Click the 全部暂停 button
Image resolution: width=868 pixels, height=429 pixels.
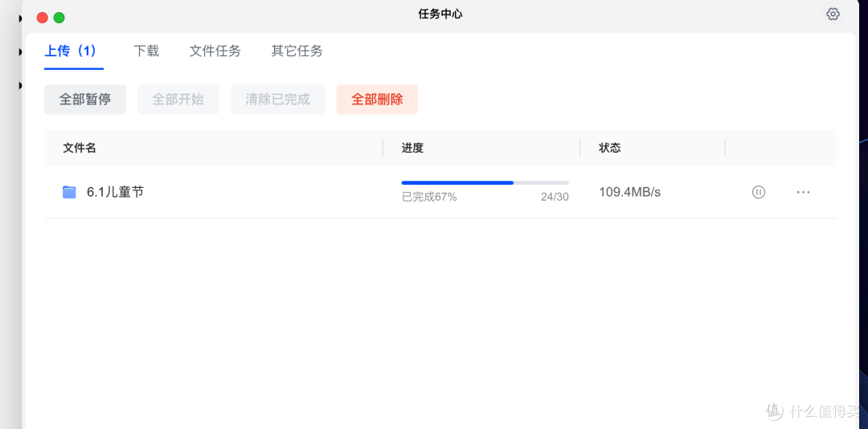[85, 100]
